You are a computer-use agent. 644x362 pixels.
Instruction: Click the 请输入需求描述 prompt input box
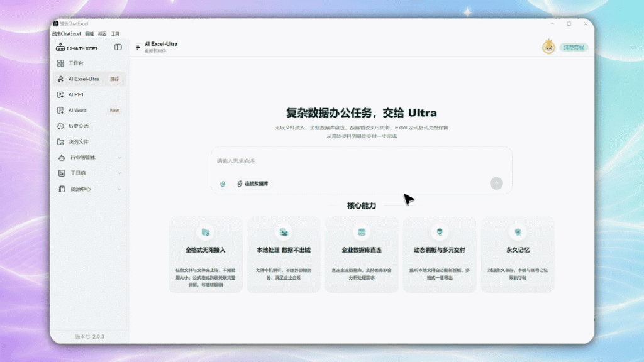point(362,162)
